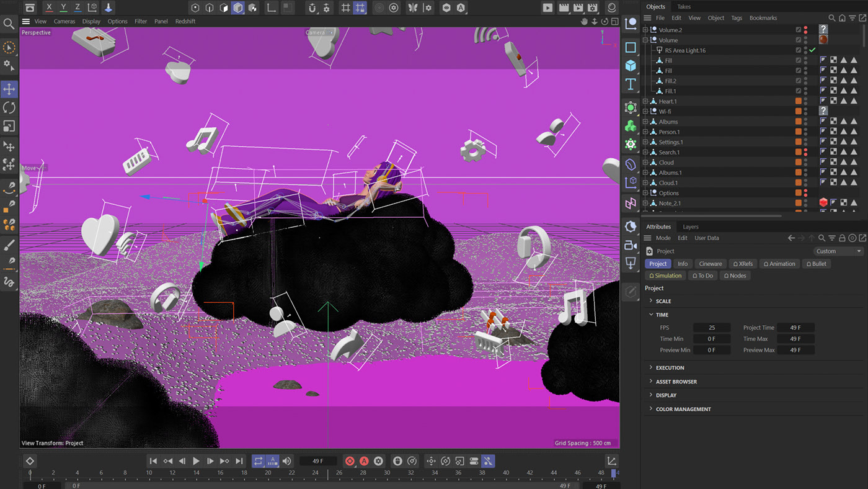Viewport: 868px width, 489px height.
Task: Jump to the animation start frame
Action: pos(153,461)
